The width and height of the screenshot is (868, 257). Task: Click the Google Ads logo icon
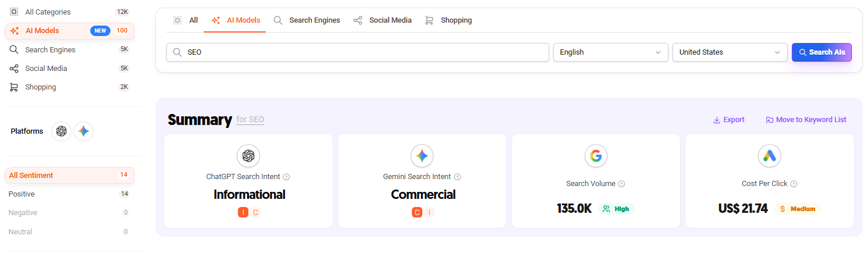[x=769, y=156]
